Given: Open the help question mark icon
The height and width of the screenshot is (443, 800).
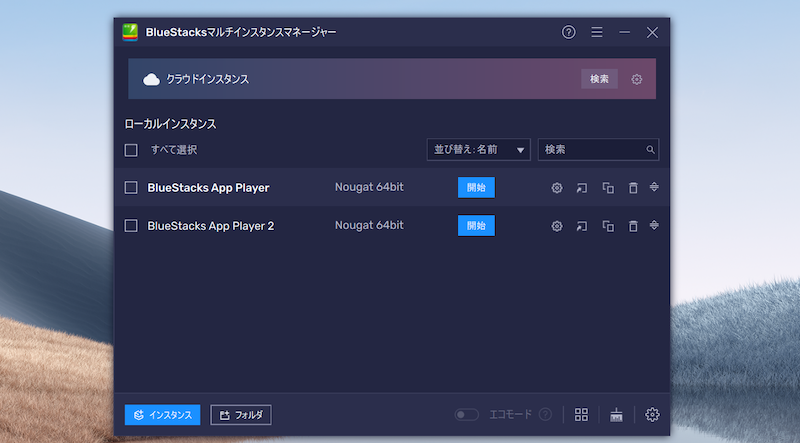Looking at the screenshot, I should point(569,32).
